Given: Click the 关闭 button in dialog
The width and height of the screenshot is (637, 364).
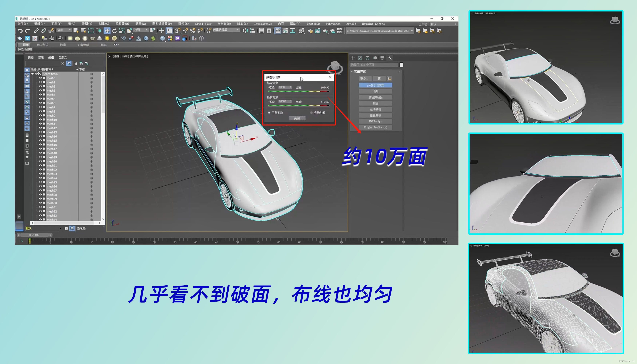Looking at the screenshot, I should coord(297,118).
